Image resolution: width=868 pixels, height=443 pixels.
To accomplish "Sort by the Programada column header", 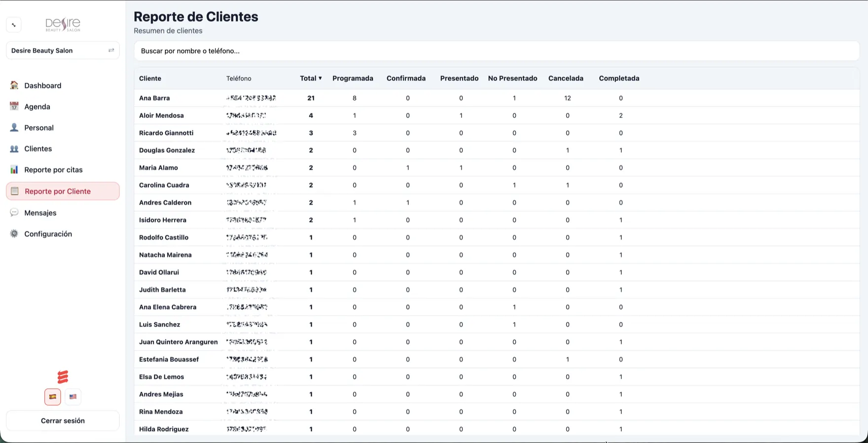I will point(353,78).
